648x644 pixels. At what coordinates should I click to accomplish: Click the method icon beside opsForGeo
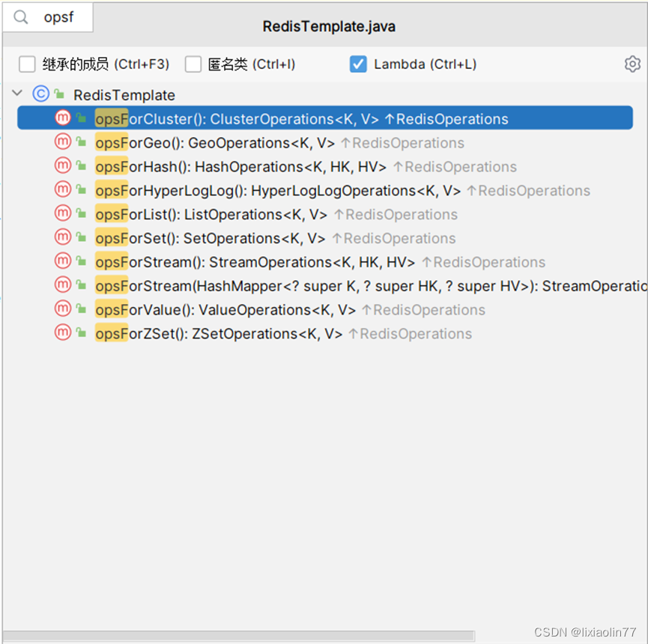pos(63,142)
